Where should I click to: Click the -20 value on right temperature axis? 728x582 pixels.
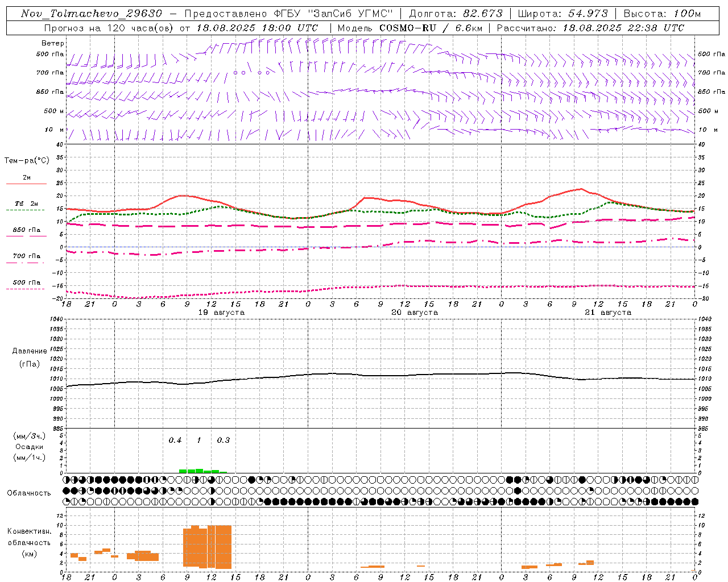pos(704,299)
